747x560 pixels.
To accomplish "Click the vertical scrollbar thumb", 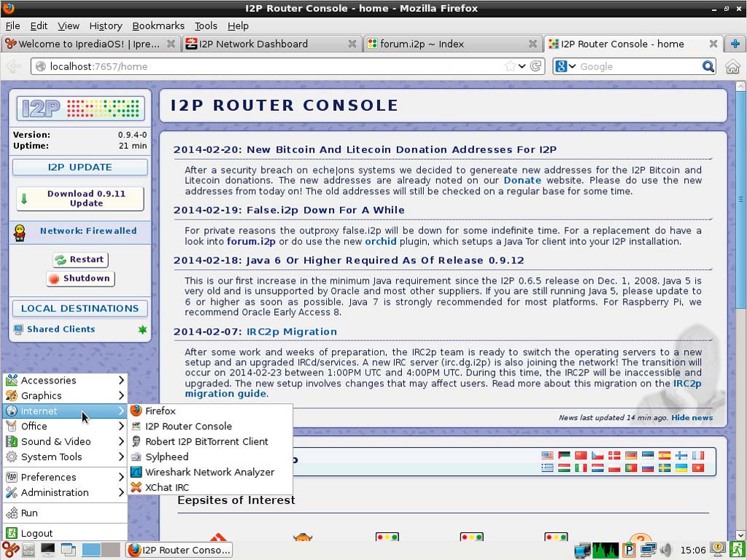I will [x=740, y=200].
